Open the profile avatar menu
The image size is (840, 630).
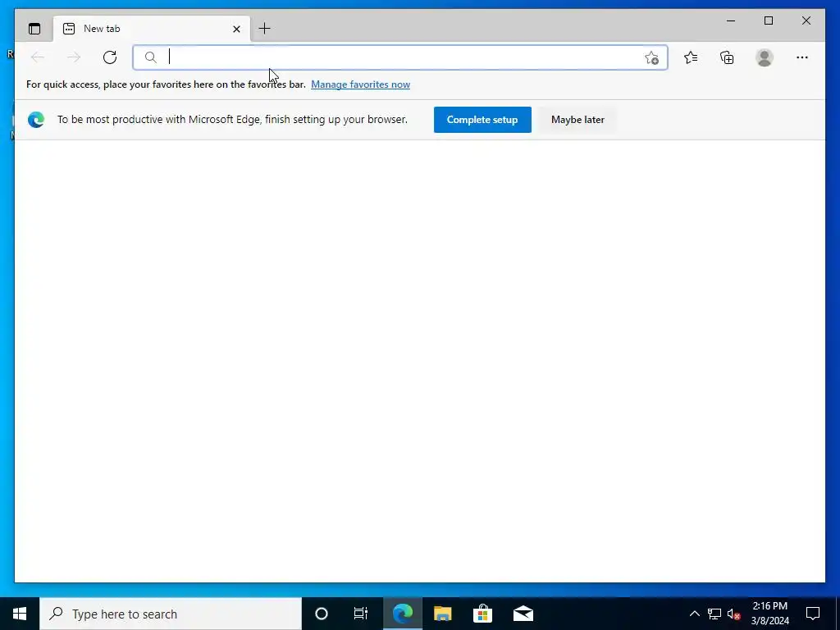[765, 57]
